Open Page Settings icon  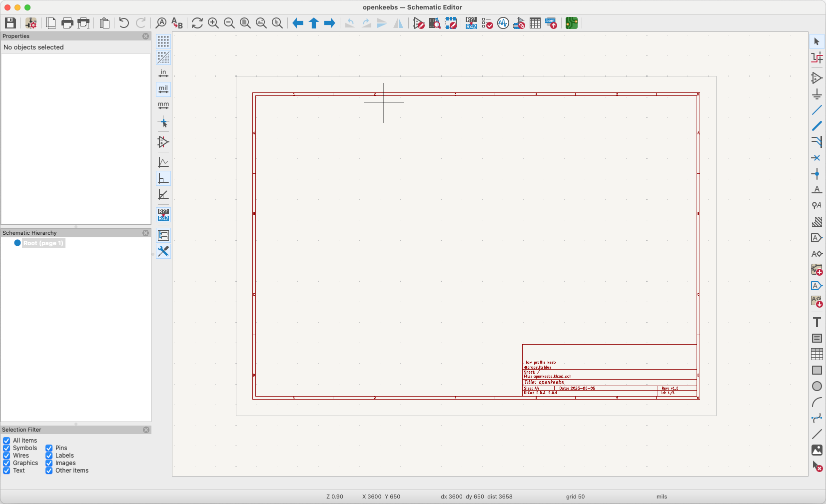51,23
